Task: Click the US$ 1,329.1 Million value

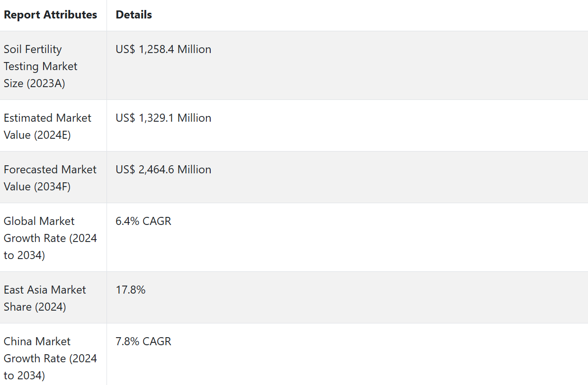Action: (163, 118)
